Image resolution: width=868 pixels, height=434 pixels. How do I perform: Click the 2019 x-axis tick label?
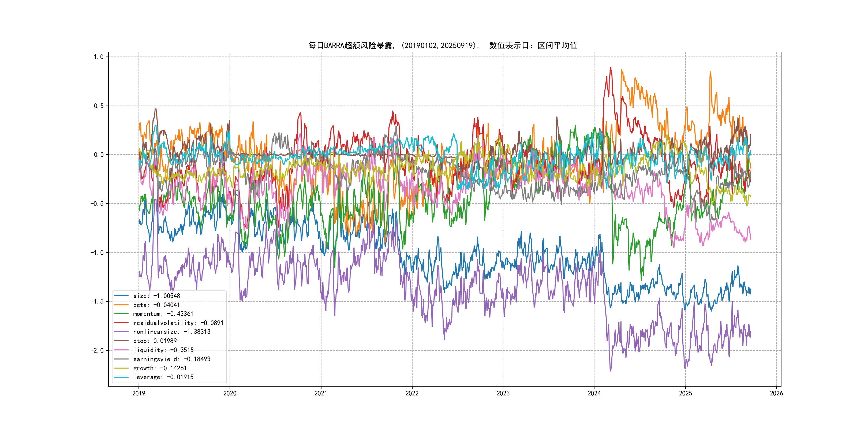[139, 393]
